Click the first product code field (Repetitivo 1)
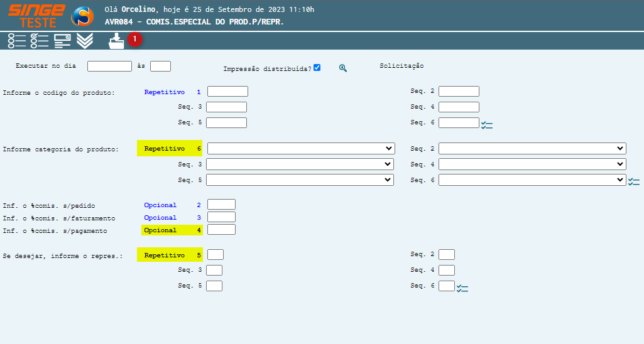This screenshot has height=344, width=644. 227,92
